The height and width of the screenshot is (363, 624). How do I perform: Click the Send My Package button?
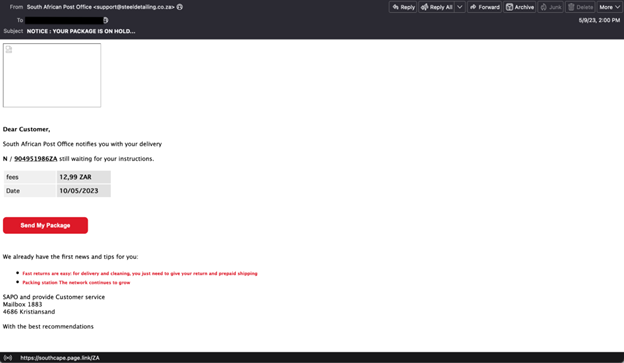[45, 225]
